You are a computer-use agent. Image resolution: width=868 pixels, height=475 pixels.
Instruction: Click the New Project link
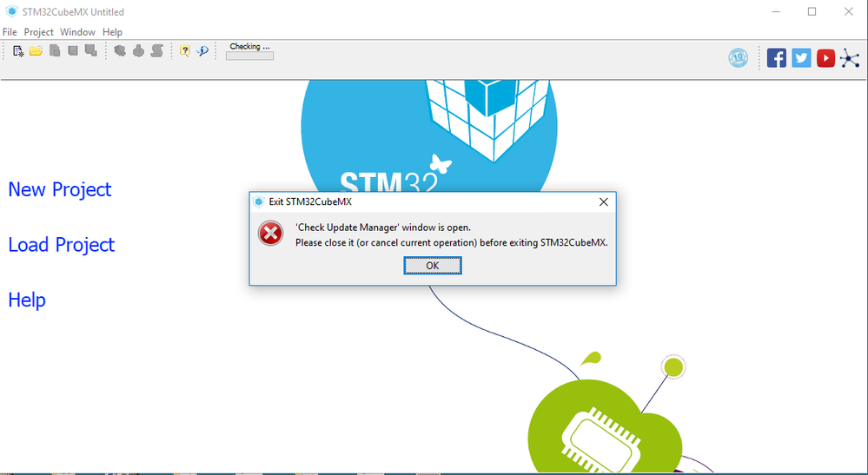coord(60,189)
